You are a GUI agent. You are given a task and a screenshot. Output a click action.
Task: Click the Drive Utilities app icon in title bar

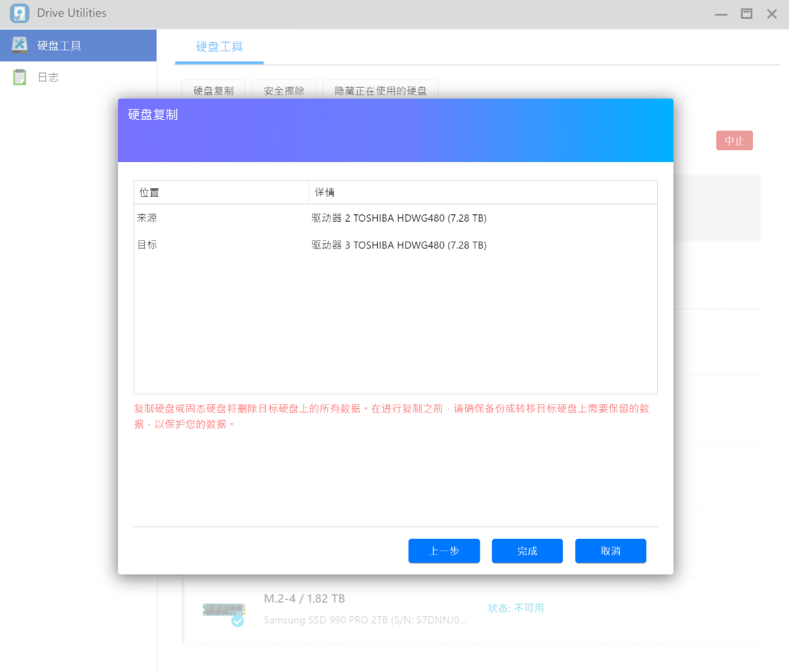coord(19,13)
